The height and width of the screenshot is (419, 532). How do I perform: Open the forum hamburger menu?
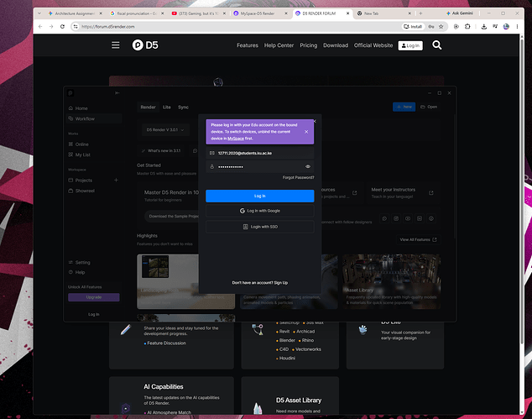coord(115,45)
